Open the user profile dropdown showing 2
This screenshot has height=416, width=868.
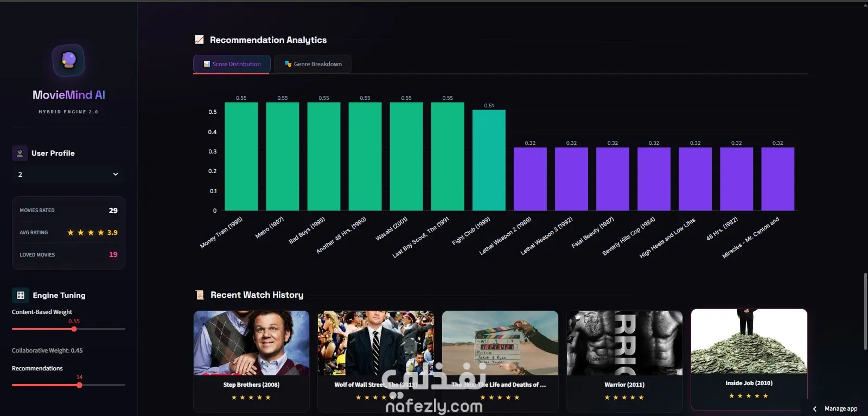68,174
